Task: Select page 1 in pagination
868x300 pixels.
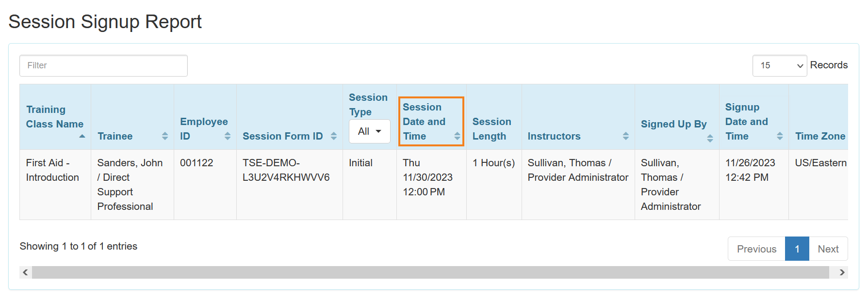Action: [797, 249]
